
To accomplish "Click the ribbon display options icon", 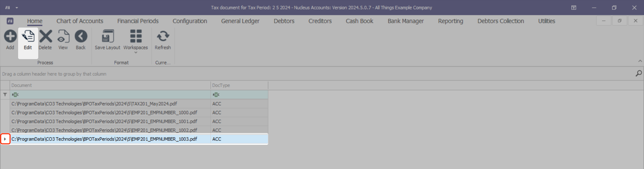I will [x=574, y=7].
